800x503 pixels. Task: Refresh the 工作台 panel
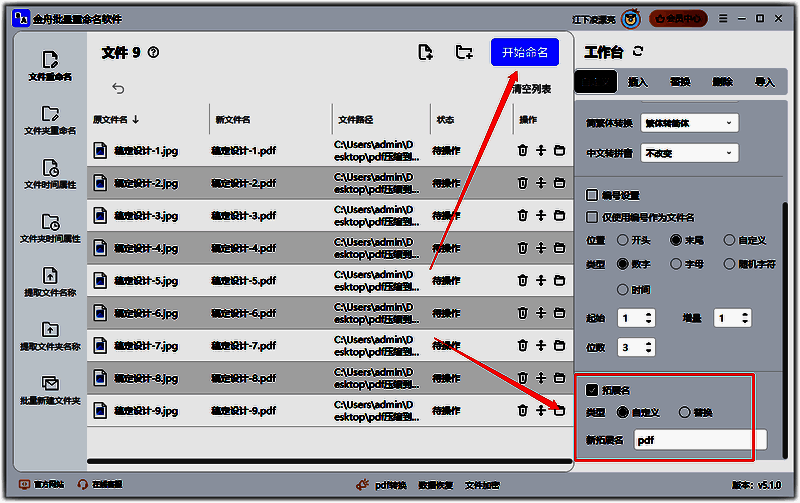click(639, 52)
